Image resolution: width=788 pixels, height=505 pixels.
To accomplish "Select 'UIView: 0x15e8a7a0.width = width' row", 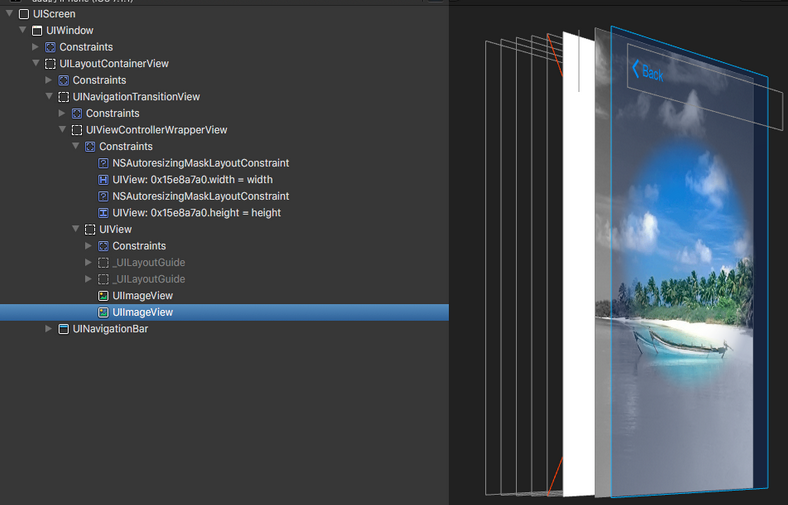I will point(224,180).
